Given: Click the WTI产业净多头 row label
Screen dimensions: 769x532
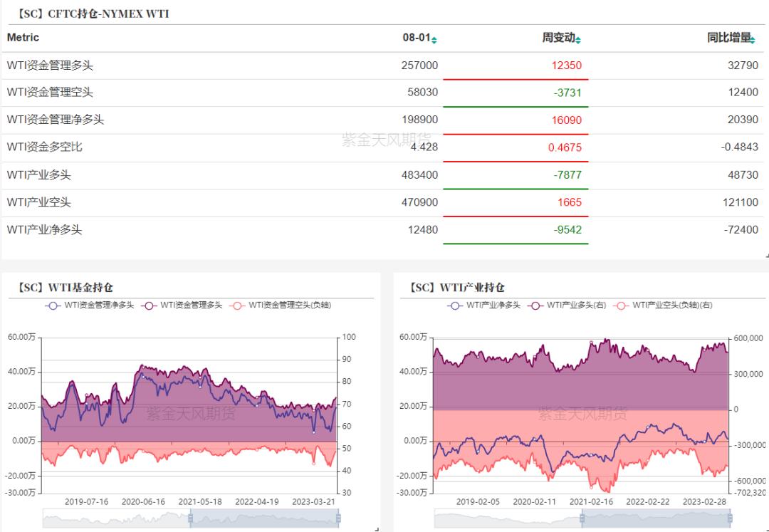Looking at the screenshot, I should tap(44, 230).
